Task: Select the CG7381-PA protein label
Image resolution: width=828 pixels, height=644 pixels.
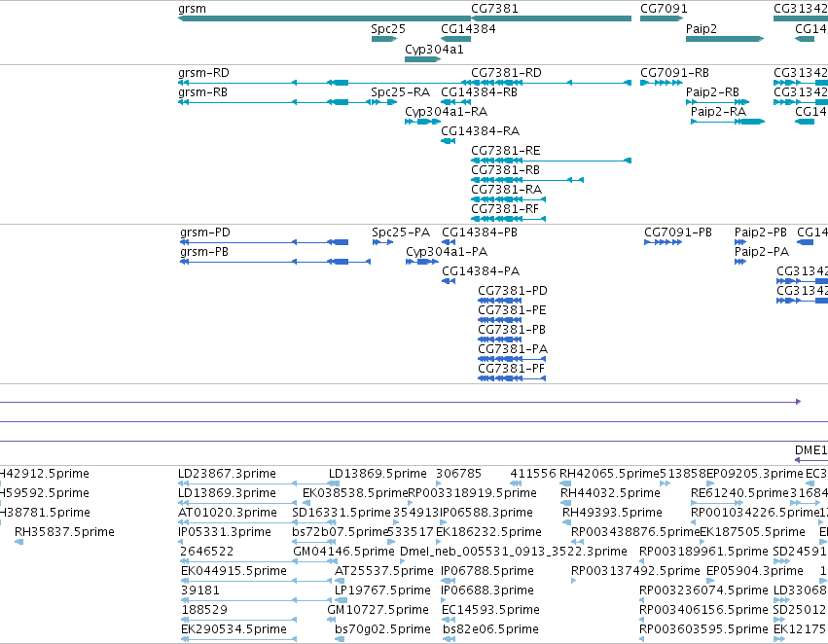Action: (512, 349)
